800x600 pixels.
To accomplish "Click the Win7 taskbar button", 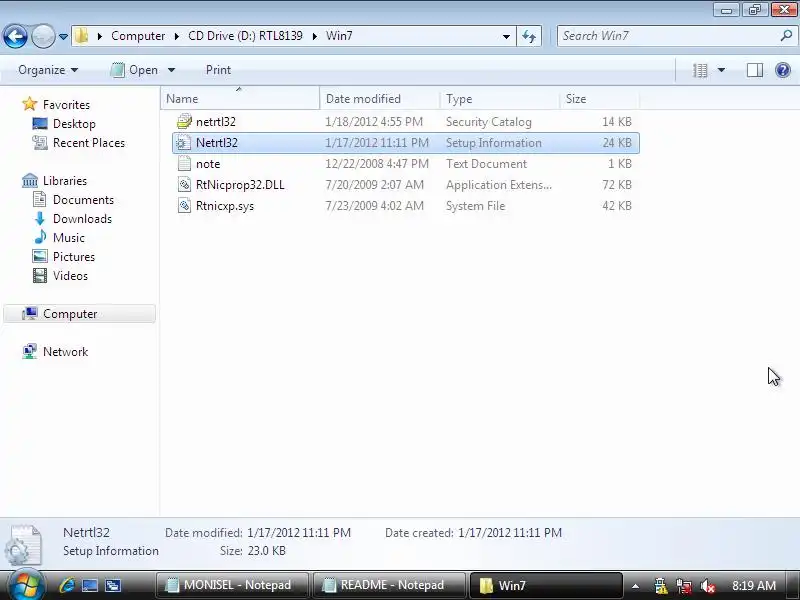I will pos(545,585).
